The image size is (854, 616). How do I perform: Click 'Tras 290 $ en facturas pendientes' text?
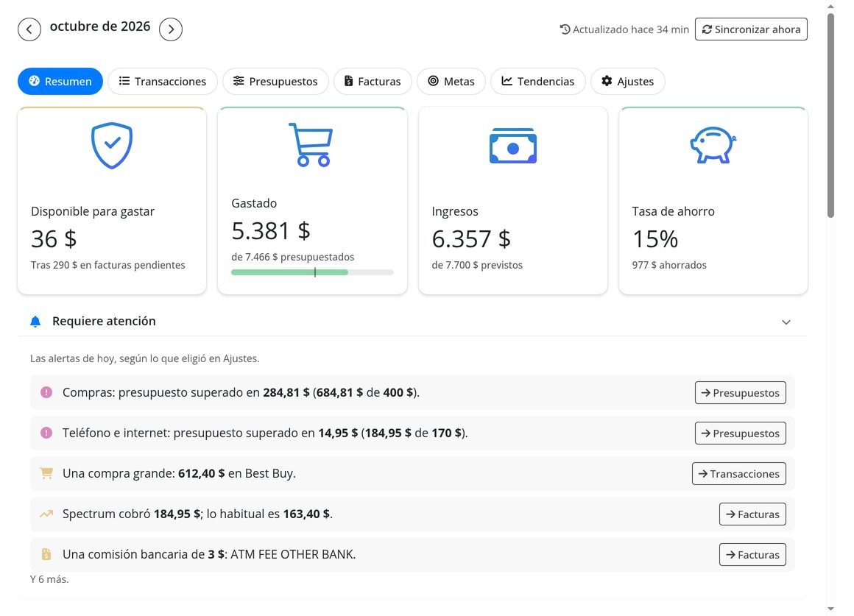[x=107, y=265]
